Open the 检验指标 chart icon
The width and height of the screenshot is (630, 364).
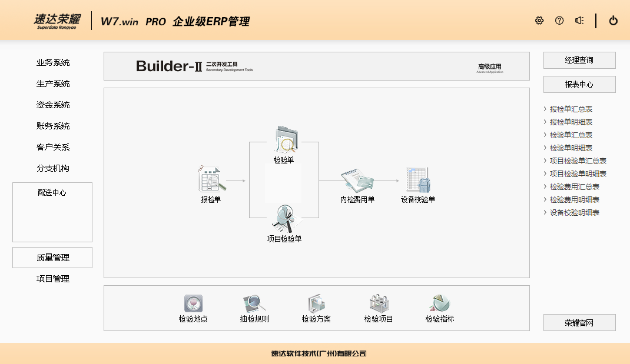[440, 303]
